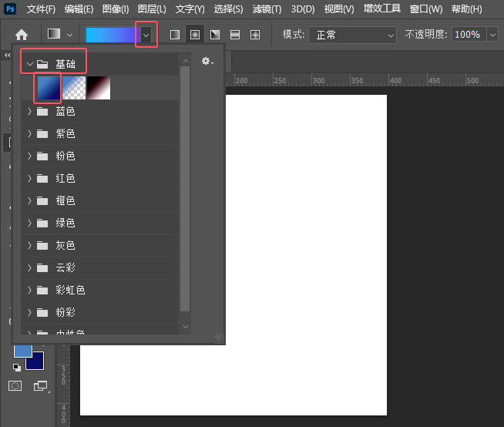The image size is (504, 427).
Task: Open the gradient tool preset picker
Action: point(54,34)
